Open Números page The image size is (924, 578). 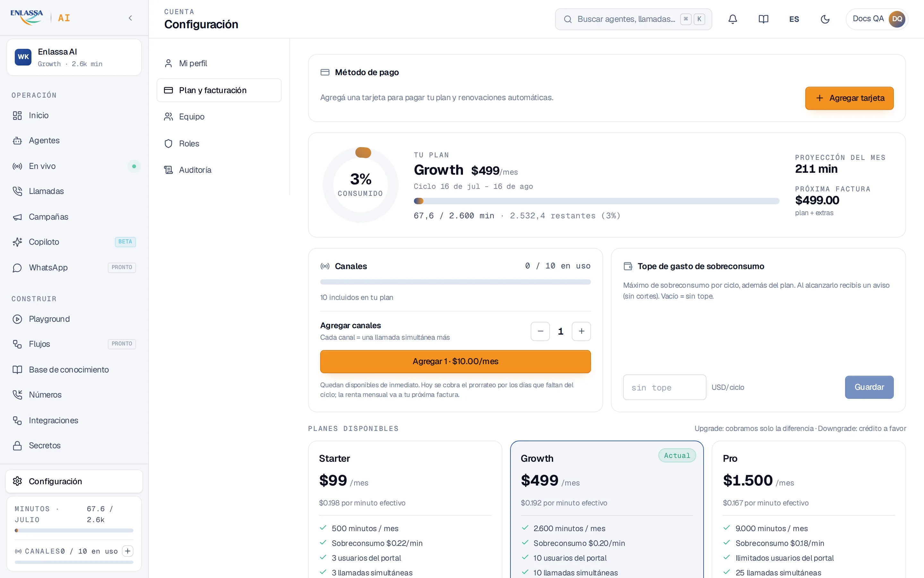coord(74,395)
